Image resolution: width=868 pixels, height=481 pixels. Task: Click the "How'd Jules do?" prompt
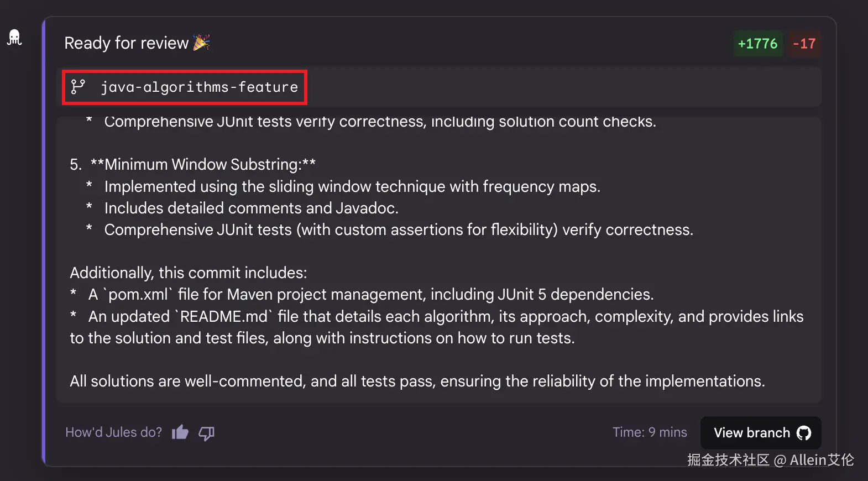point(113,432)
